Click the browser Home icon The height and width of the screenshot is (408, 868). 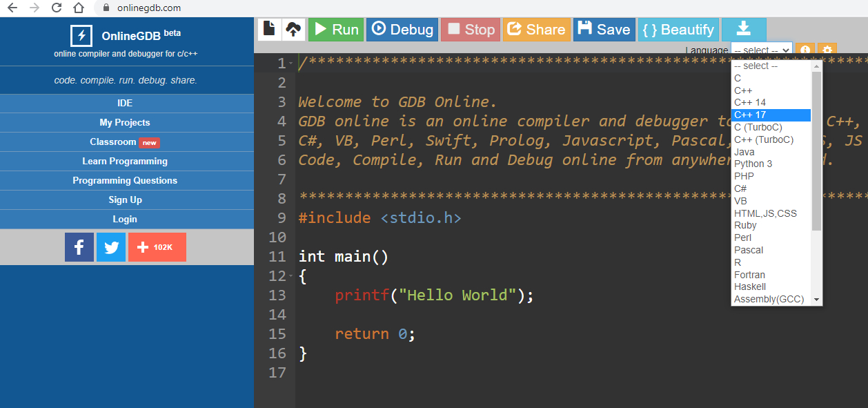(79, 8)
